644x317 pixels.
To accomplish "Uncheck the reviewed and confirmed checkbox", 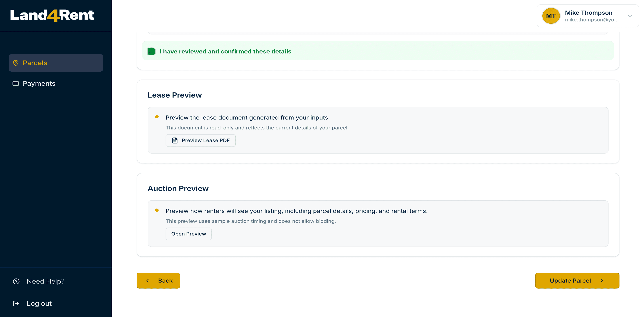I will tap(151, 52).
